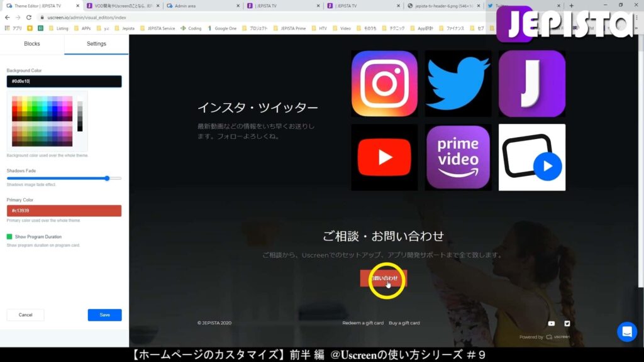
Task: Close the Admin area tab
Action: [238, 6]
